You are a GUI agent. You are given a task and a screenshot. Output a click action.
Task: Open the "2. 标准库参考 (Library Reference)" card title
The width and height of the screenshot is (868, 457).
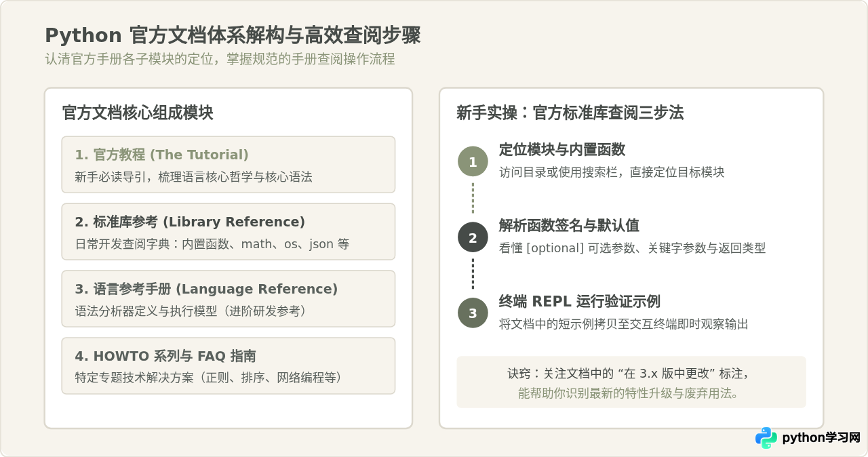190,222
